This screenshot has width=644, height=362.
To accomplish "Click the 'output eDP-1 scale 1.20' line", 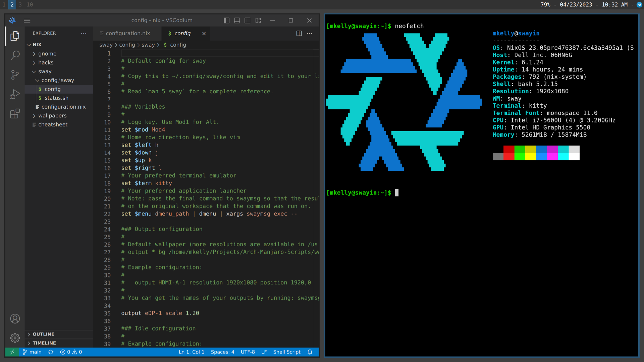I will pos(160,313).
